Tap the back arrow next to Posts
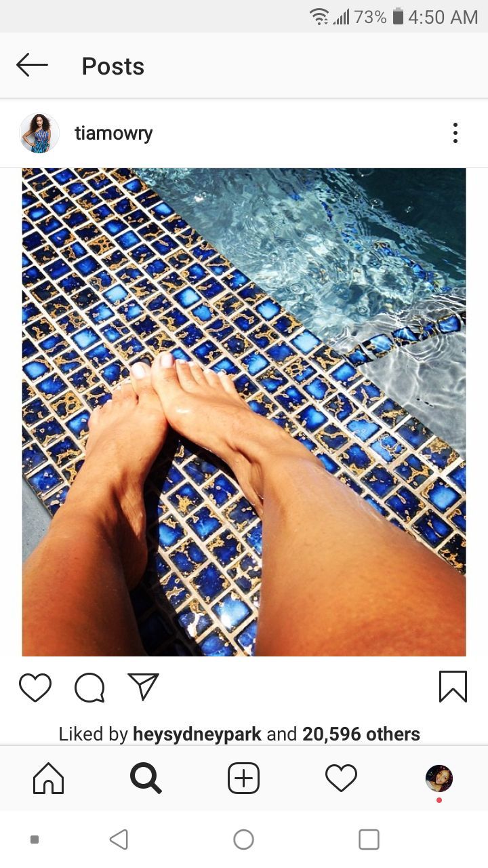Image resolution: width=488 pixels, height=868 pixels. (x=32, y=66)
